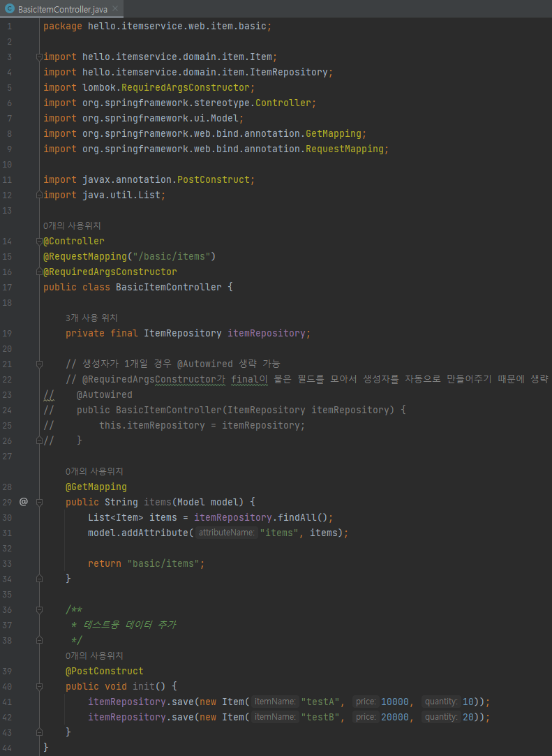Collapse the imports block at line 3
This screenshot has height=756, width=552.
tap(40, 57)
